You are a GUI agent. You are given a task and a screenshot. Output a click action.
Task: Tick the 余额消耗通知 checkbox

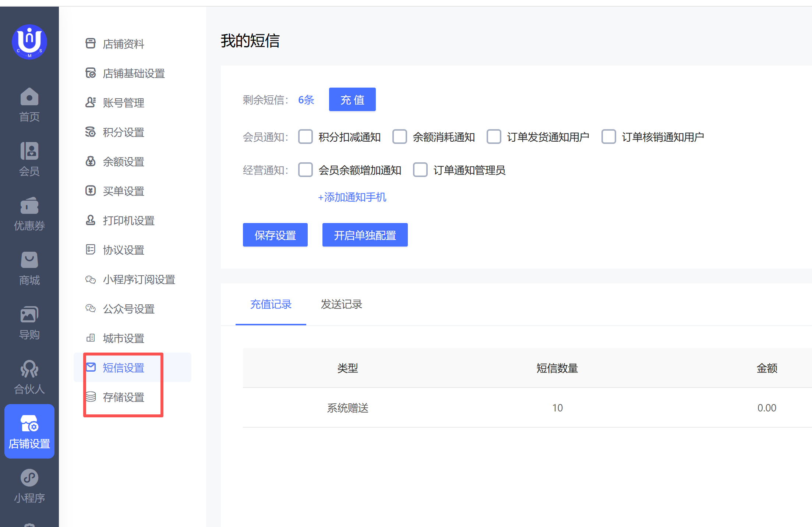(400, 137)
